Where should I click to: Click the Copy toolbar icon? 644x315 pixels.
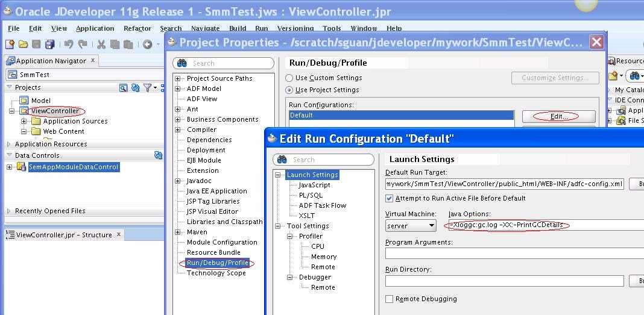click(x=115, y=45)
